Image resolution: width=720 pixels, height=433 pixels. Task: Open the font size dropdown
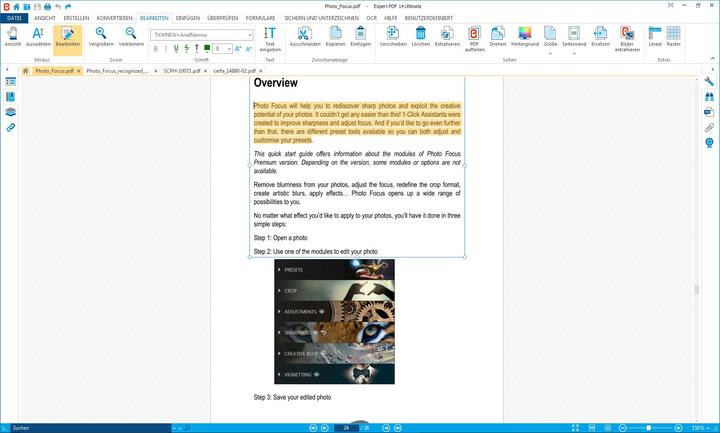[229, 49]
